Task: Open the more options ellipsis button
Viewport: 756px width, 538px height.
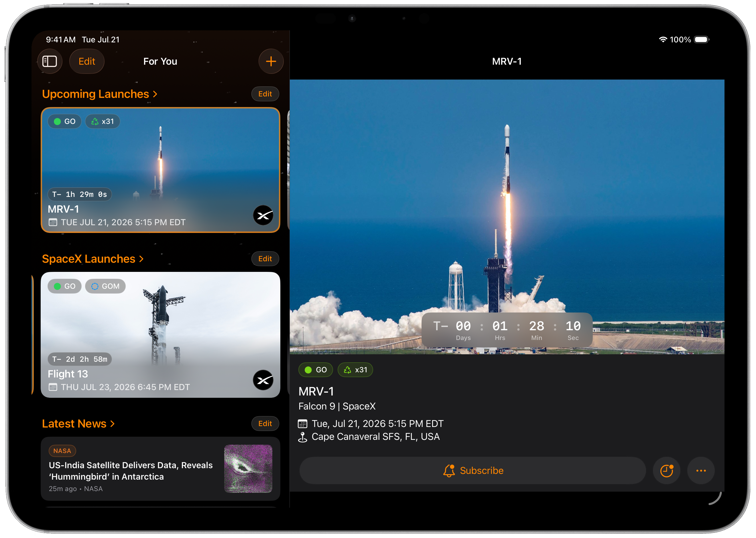Action: pos(701,470)
